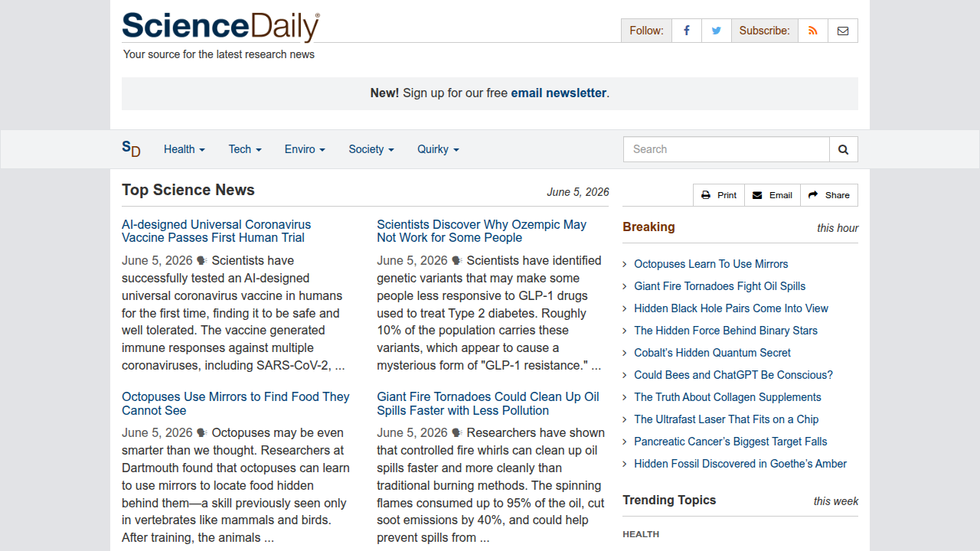Expand the Tech menu
The image size is (980, 551).
click(245, 149)
